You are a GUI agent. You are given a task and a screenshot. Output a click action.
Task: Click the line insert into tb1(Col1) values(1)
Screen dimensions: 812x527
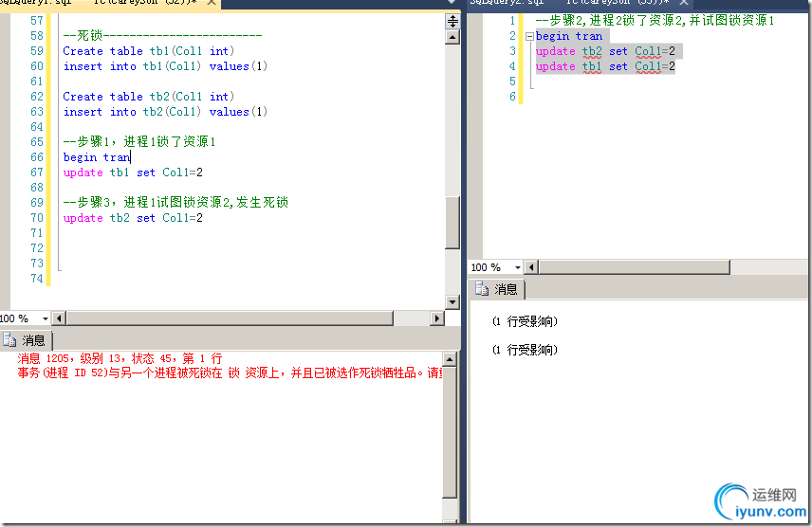(x=165, y=66)
